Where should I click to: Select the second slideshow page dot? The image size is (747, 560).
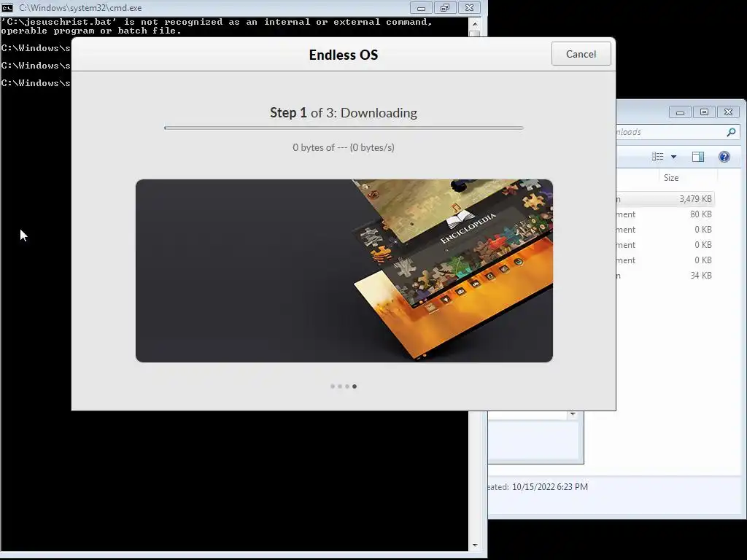click(x=340, y=386)
